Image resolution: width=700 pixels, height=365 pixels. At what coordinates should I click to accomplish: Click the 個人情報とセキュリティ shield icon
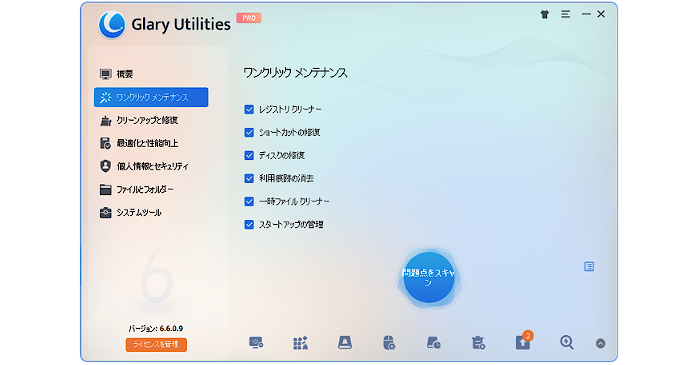pos(105,166)
